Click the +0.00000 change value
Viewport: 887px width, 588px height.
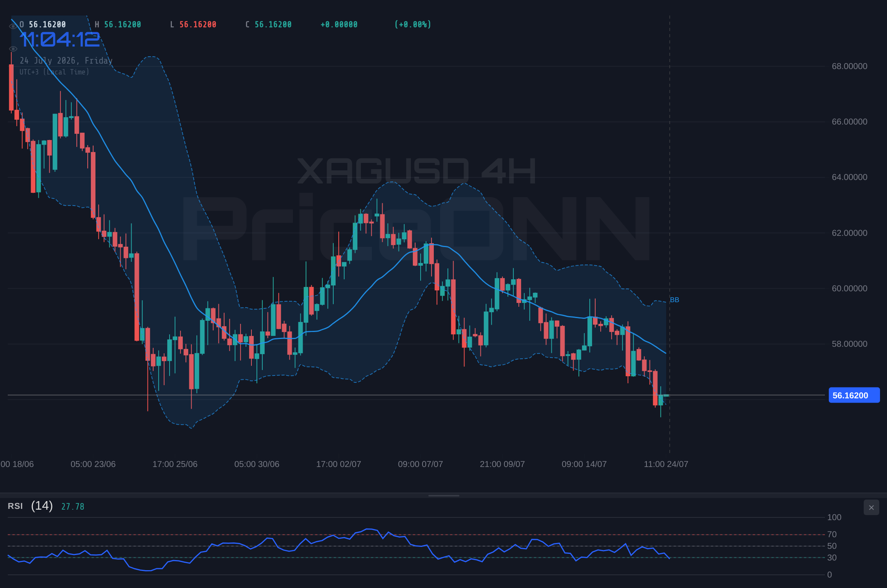tap(339, 24)
